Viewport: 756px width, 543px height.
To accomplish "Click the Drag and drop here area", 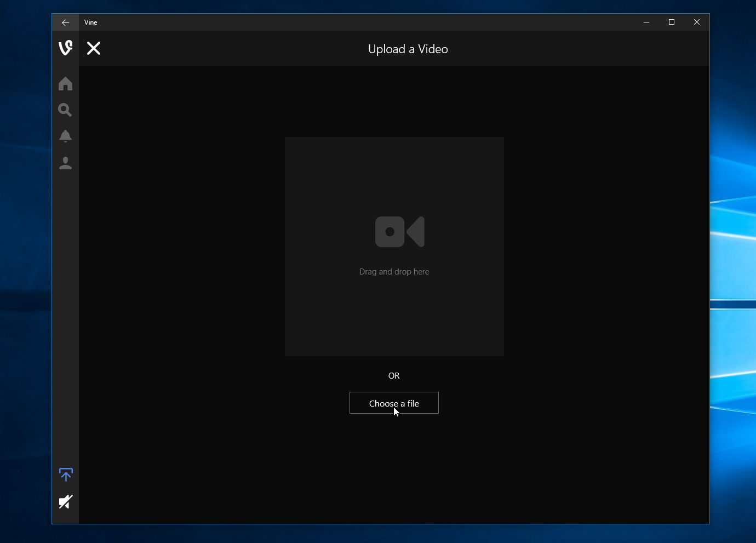I will click(x=394, y=247).
